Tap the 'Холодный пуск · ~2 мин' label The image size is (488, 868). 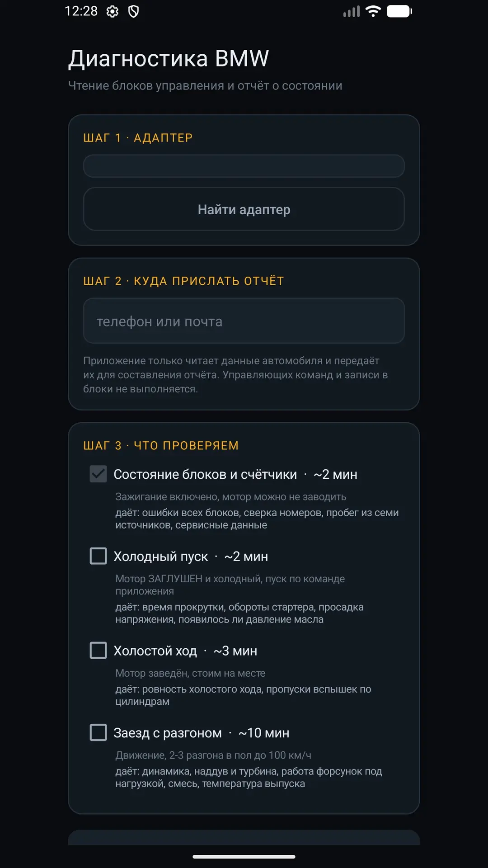(x=191, y=557)
